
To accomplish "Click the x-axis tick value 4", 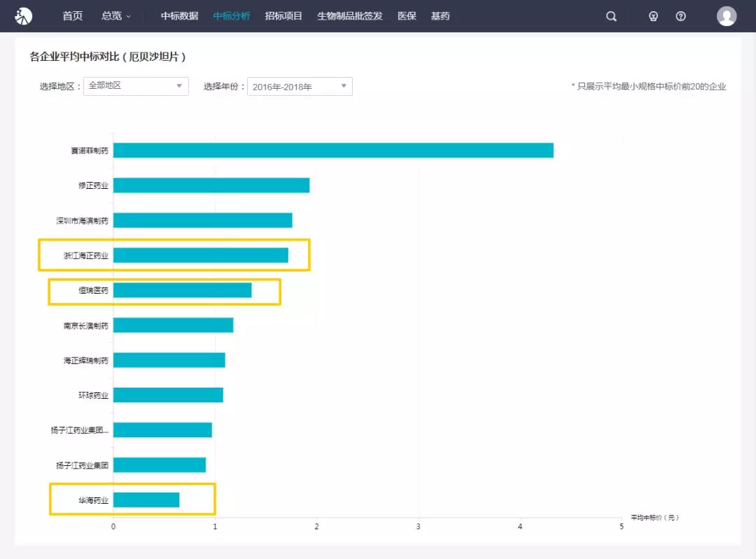I will (519, 527).
